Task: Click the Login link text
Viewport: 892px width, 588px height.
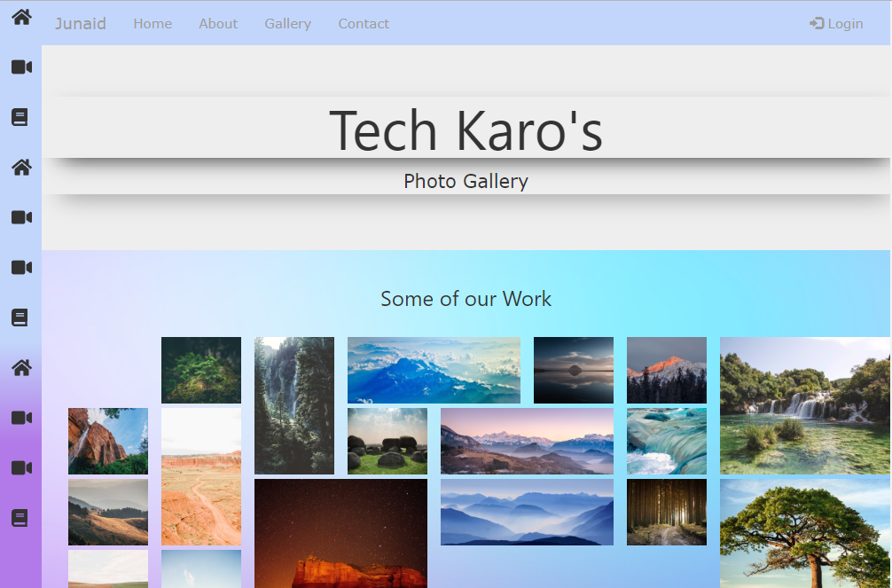Action: 845,24
